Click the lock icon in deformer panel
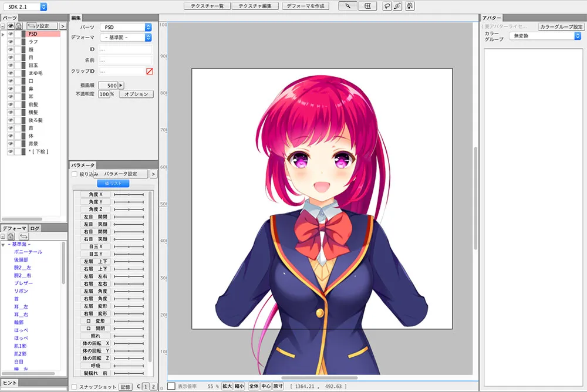Viewport: 587px width, 392px height. pos(11,236)
